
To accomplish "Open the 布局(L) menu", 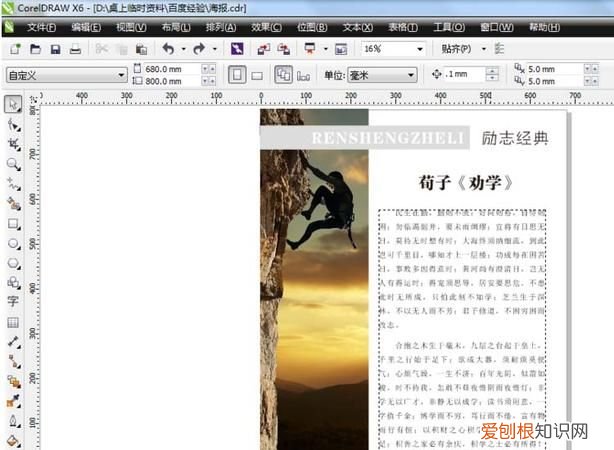I will point(176,27).
